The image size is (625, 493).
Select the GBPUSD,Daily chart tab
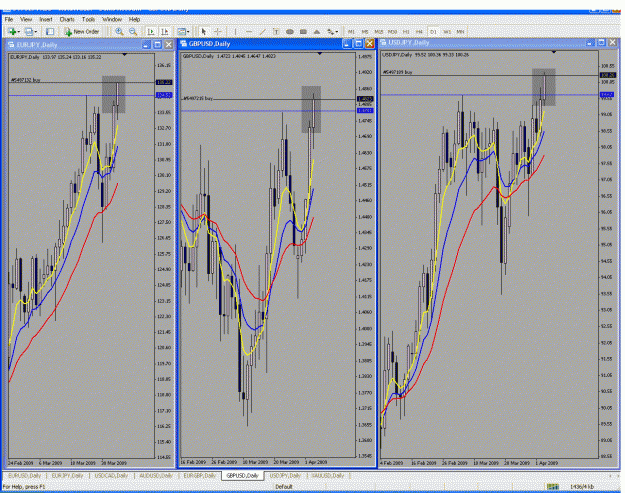click(243, 475)
